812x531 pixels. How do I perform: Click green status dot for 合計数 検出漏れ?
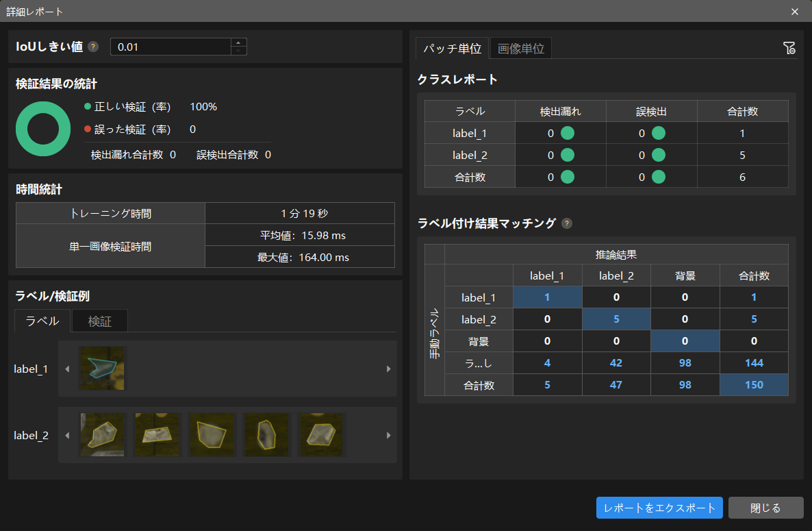coord(568,177)
